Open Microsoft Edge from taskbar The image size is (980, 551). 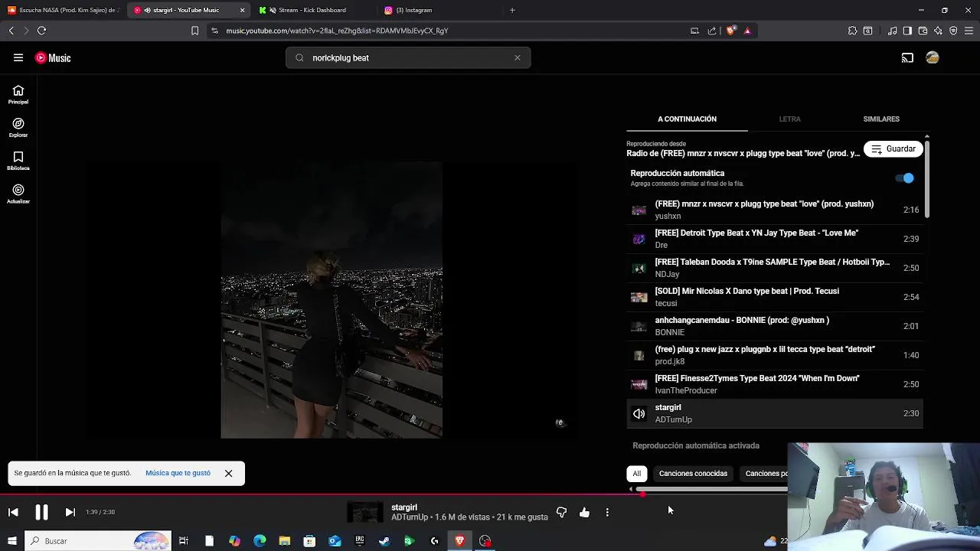260,541
